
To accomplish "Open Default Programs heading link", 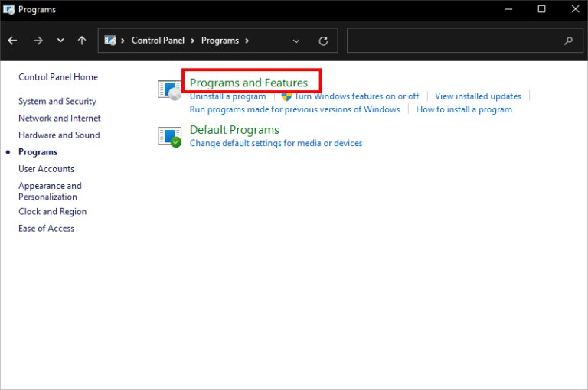I will 234,130.
